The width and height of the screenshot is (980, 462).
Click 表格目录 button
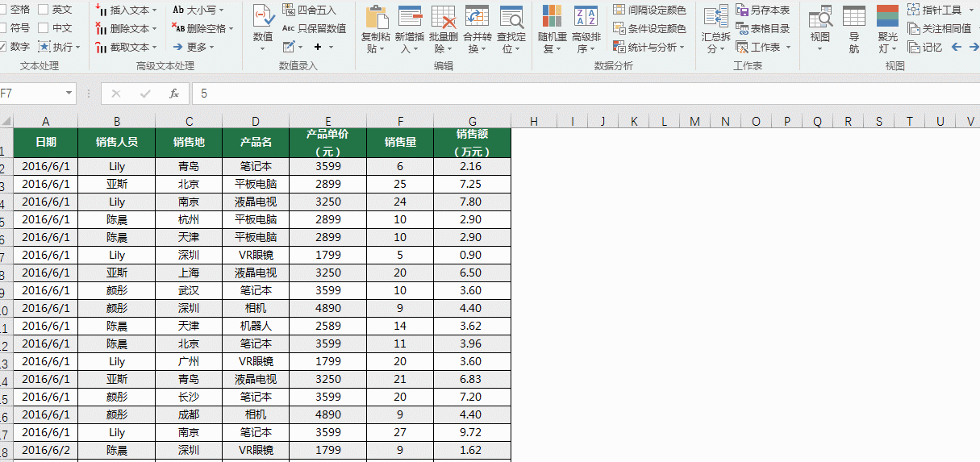point(763,28)
